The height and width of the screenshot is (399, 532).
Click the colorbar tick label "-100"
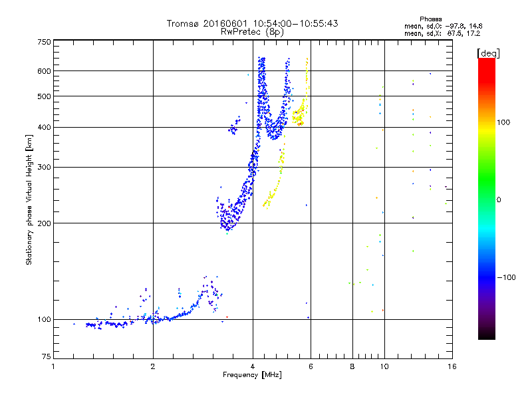pos(506,277)
